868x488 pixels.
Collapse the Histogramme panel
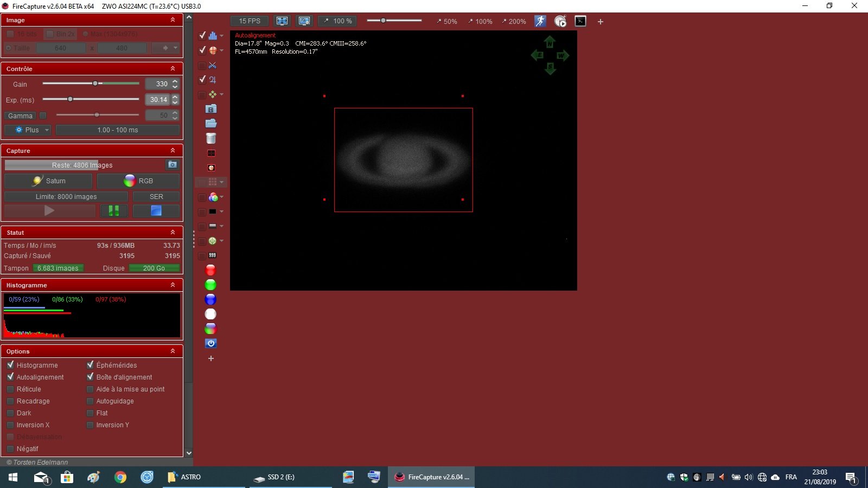point(173,285)
